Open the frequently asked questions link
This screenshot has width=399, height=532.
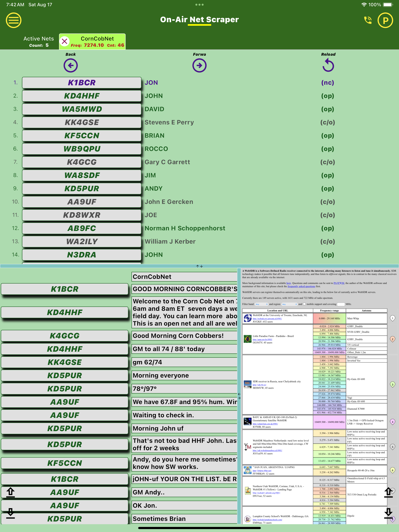pos(301,286)
